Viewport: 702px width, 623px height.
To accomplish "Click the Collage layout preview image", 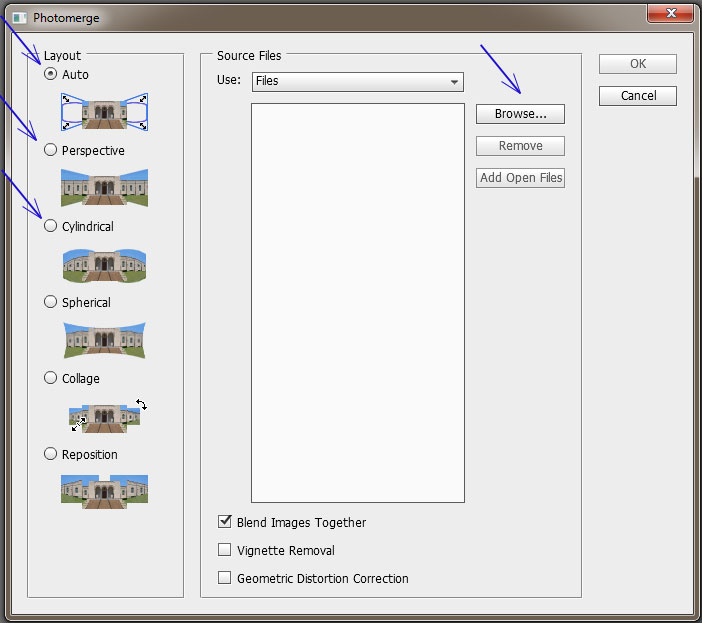I will (x=107, y=416).
